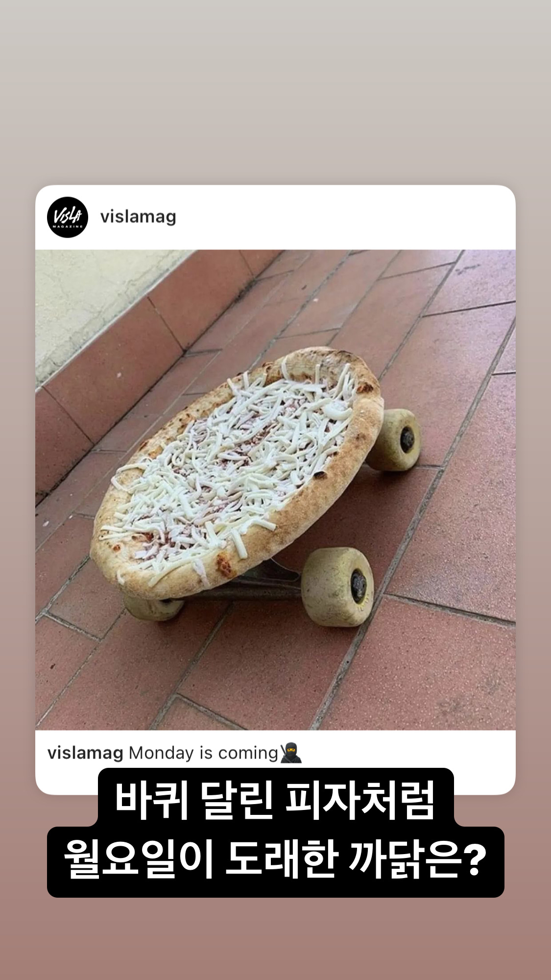Tap the ninja emoji in the caption
Screen dimensions: 551x980
(291, 753)
